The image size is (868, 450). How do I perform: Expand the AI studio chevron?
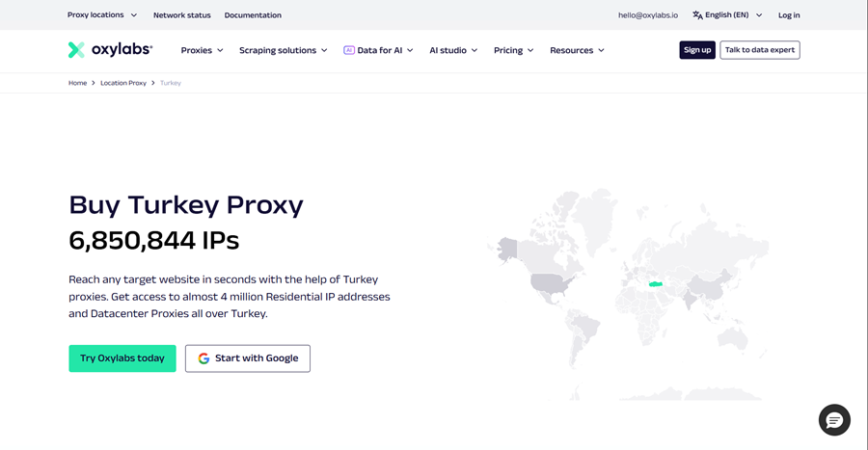pyautogui.click(x=475, y=50)
